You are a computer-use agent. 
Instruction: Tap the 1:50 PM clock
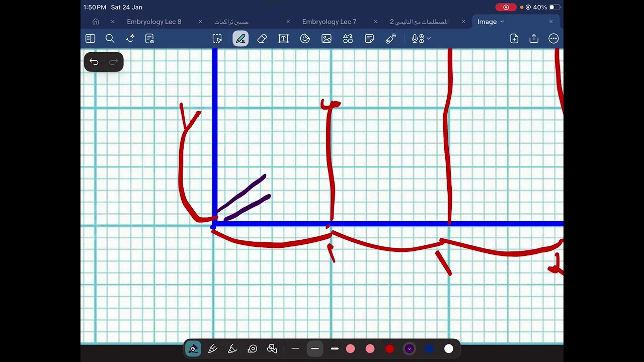pyautogui.click(x=95, y=8)
